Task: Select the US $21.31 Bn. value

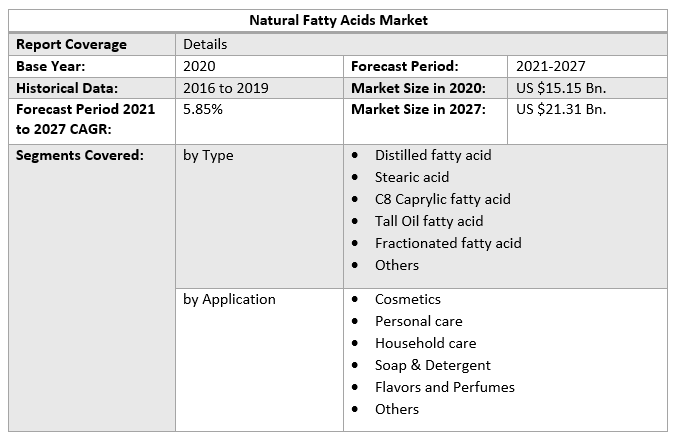Action: (x=561, y=109)
